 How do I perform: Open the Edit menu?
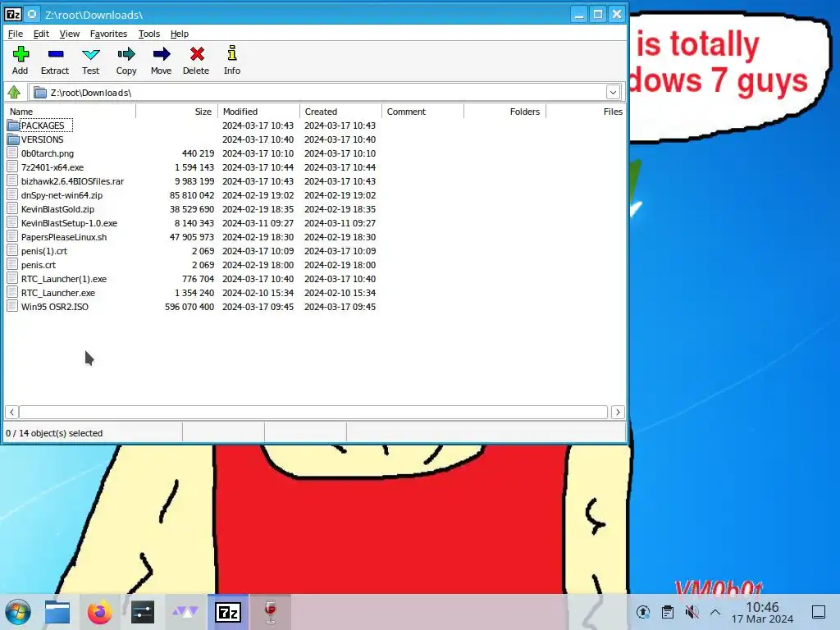coord(41,34)
